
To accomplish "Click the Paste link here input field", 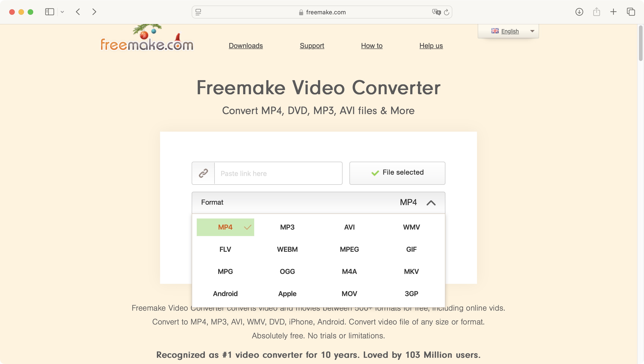I will click(x=278, y=173).
